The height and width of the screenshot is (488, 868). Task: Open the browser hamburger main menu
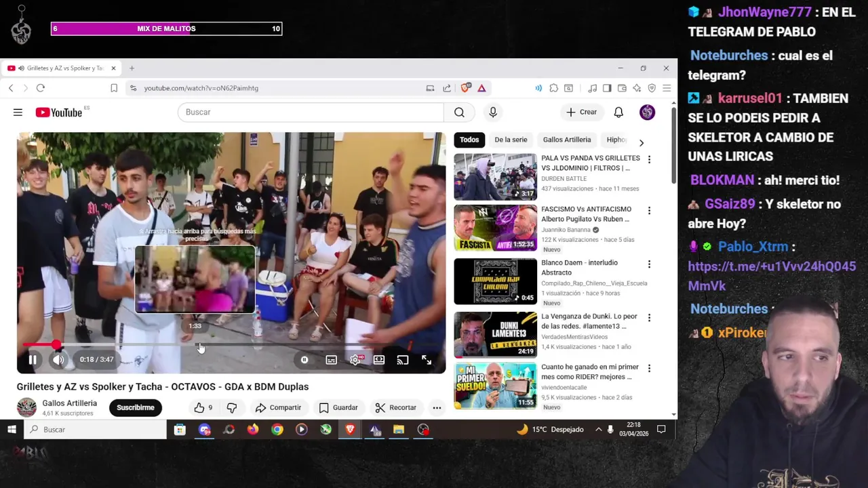point(667,88)
